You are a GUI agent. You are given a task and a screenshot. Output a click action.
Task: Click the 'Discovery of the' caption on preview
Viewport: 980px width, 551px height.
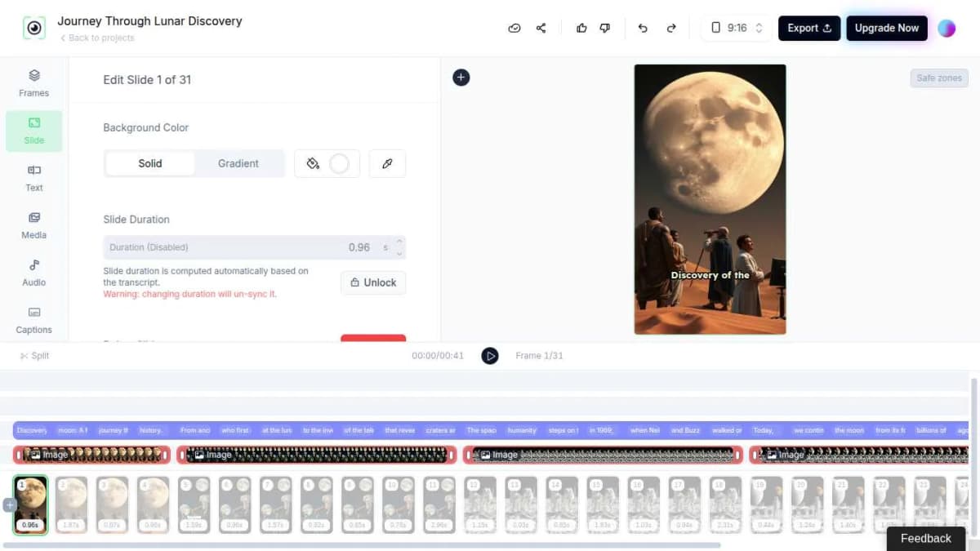click(x=710, y=275)
